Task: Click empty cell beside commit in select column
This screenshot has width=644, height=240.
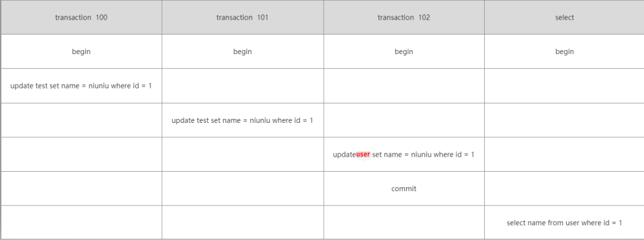Action: 564,189
